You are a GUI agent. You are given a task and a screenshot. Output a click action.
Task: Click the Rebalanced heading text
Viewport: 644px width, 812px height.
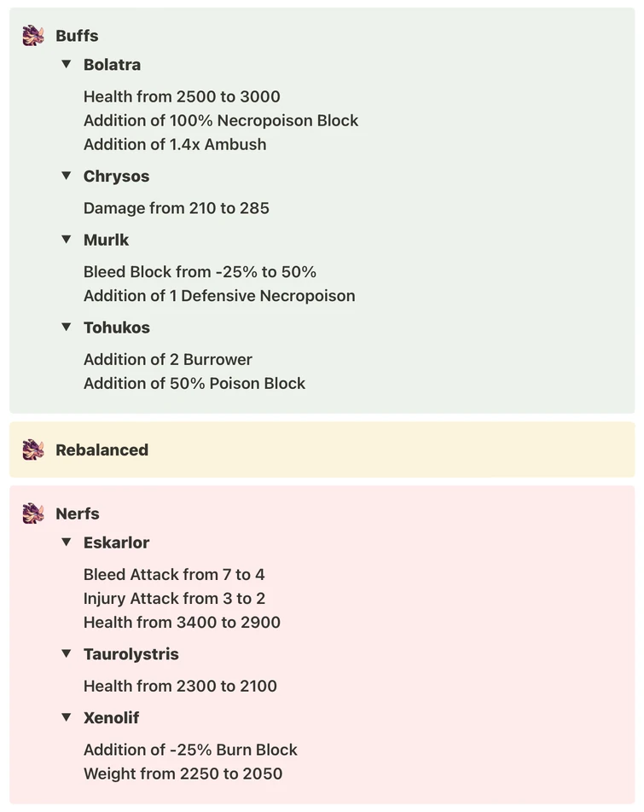coord(102,450)
